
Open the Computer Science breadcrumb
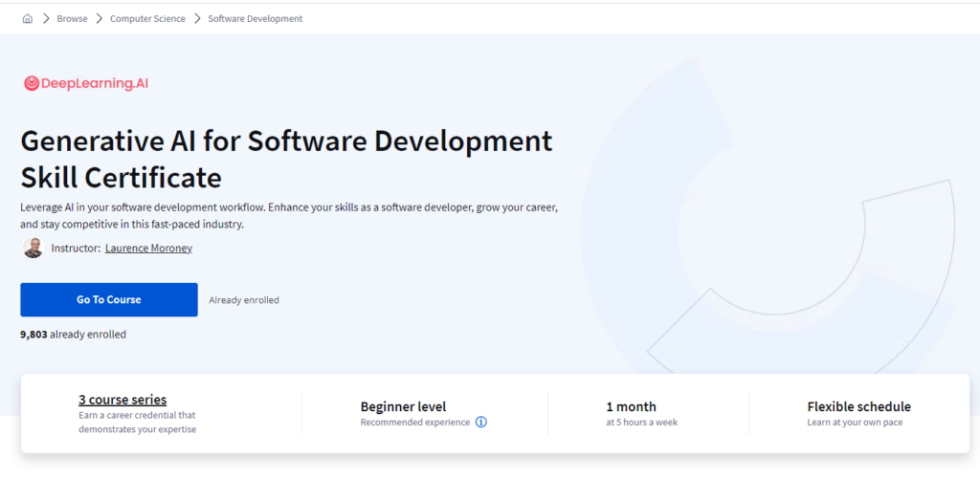pos(147,18)
